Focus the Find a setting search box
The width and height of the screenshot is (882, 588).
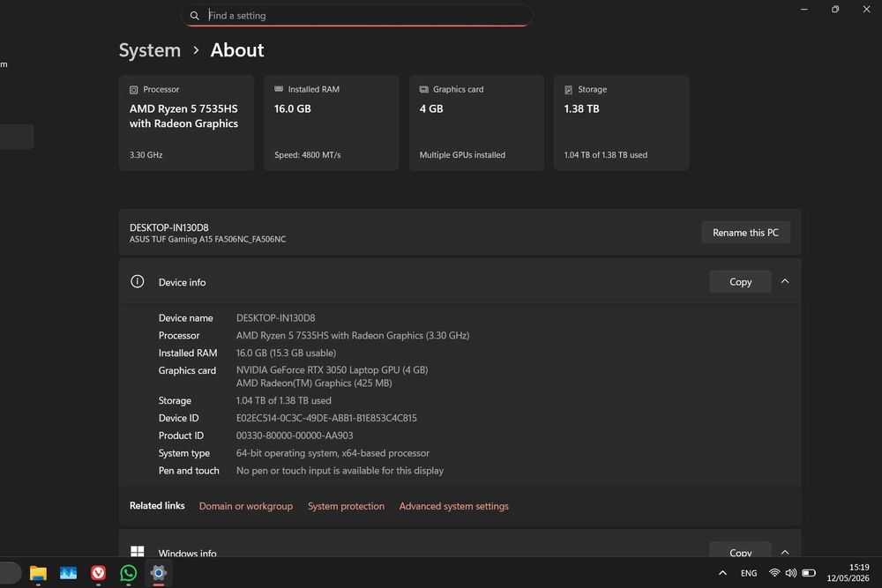pyautogui.click(x=356, y=16)
